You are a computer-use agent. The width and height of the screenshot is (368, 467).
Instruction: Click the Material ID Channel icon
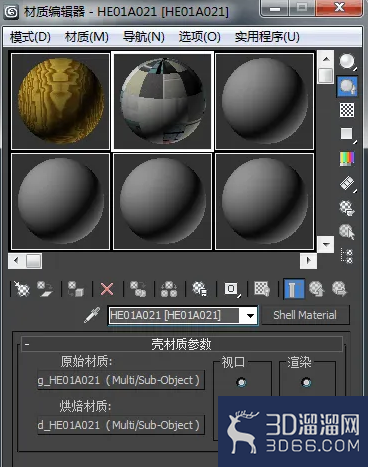[x=231, y=289]
